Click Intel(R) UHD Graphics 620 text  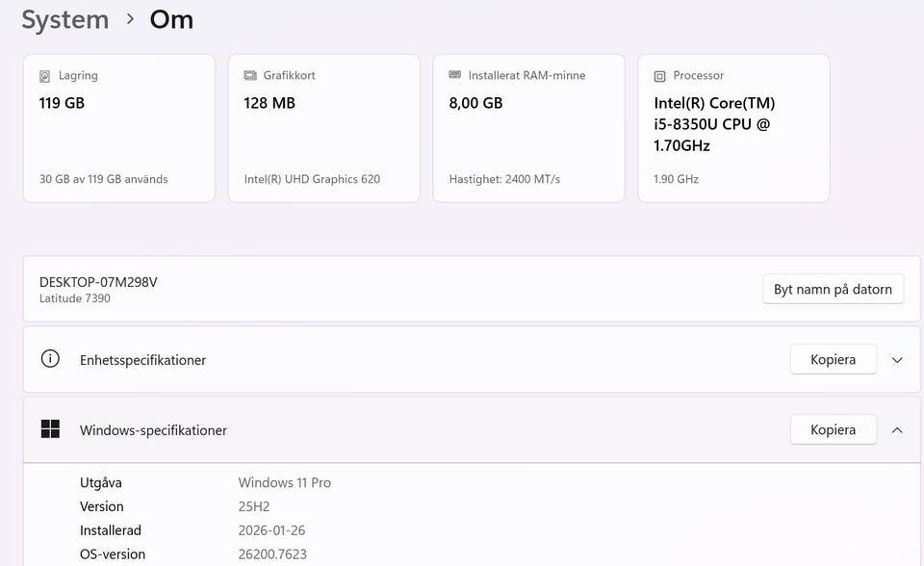(x=312, y=179)
